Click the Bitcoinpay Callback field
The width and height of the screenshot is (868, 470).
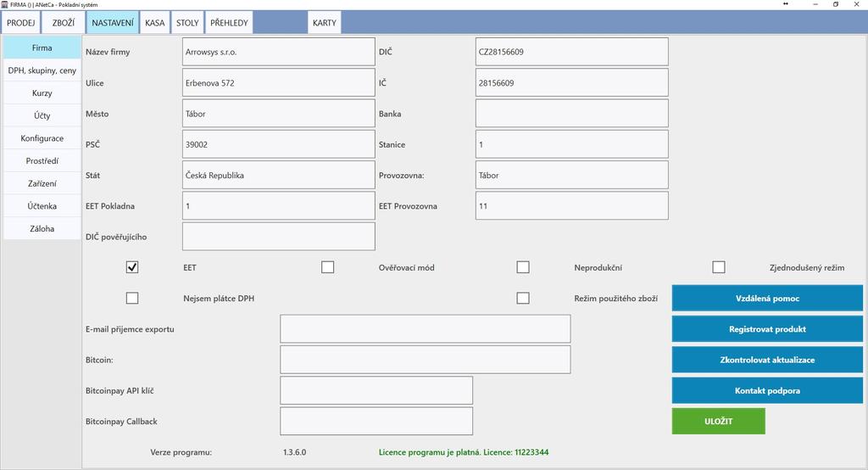[376, 422]
